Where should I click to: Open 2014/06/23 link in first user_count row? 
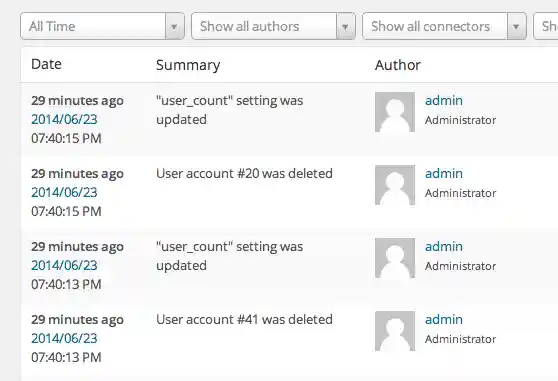tap(64, 119)
